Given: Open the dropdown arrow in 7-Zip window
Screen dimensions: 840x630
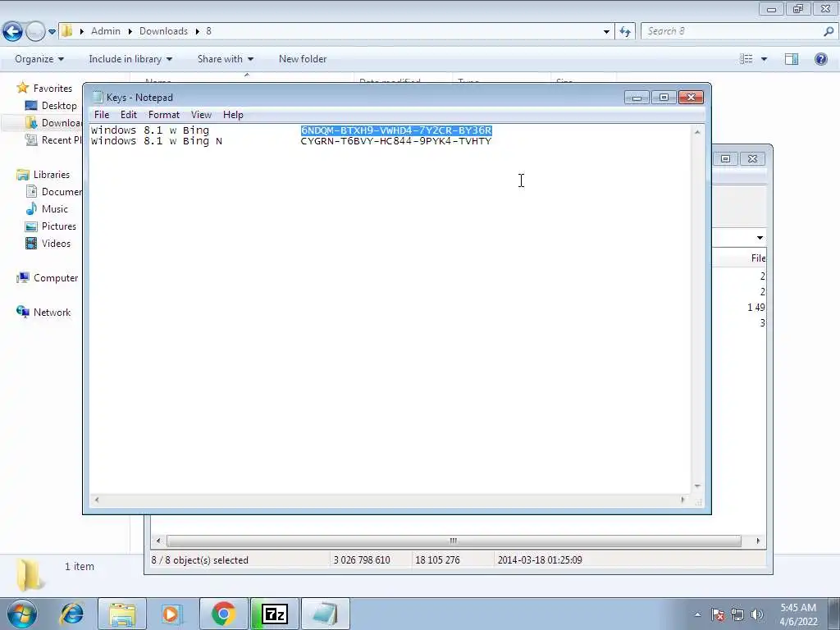Looking at the screenshot, I should tap(760, 237).
